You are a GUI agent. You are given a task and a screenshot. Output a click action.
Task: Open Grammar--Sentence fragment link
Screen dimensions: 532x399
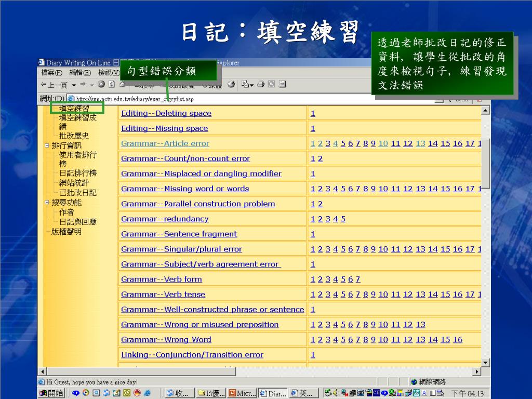(x=179, y=234)
